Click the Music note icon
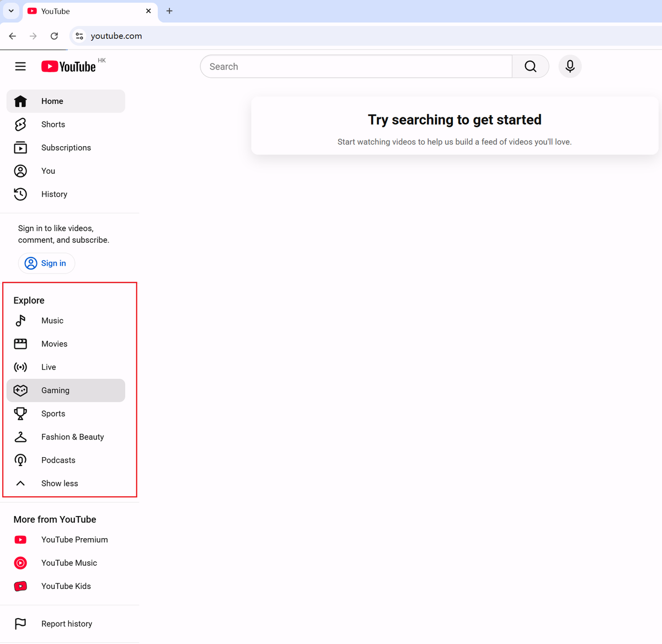This screenshot has height=644, width=662. pyautogui.click(x=20, y=320)
